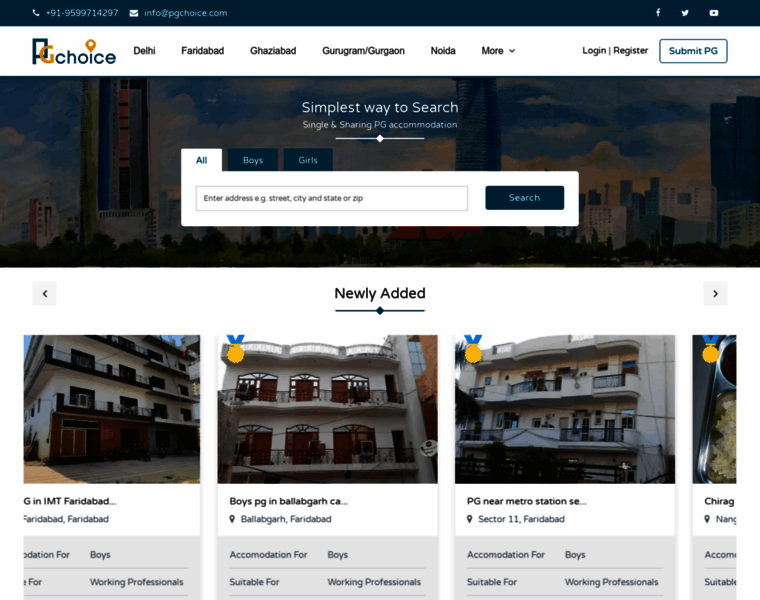Click medal badge on Boys pg ballabgarh card
This screenshot has height=600, width=760.
[236, 349]
